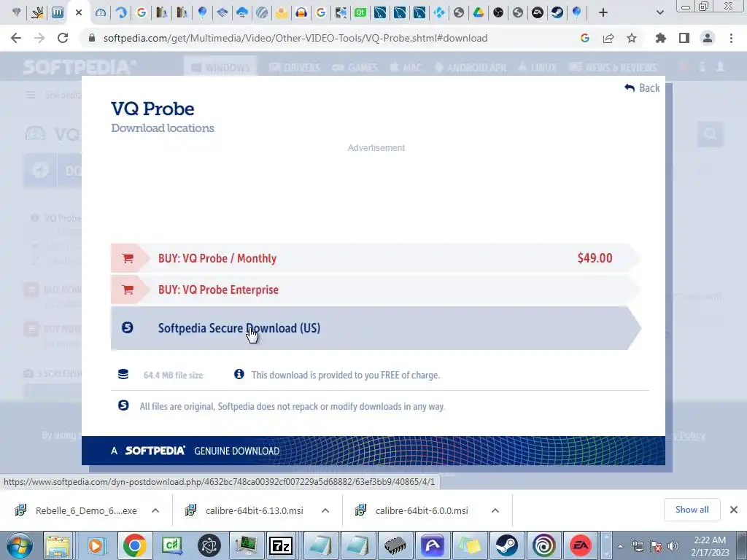Viewport: 747px width, 560px height.
Task: Click the Softpedia S icon on the Secure Download row
Action: point(127,327)
